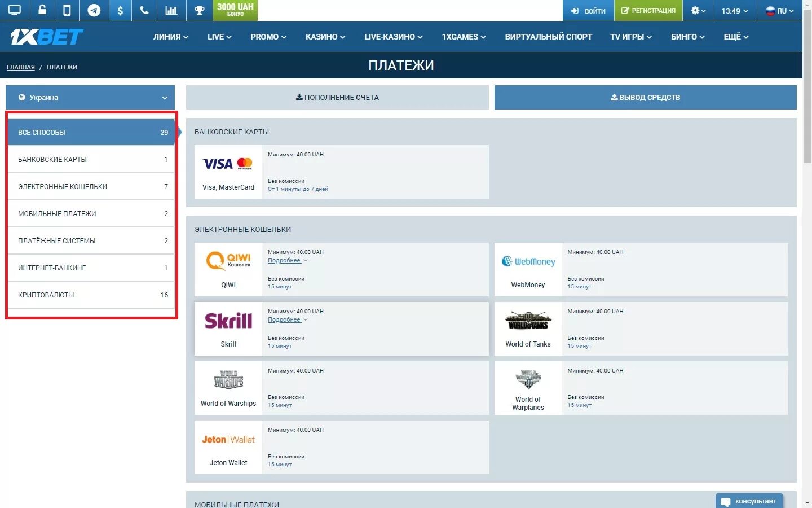Viewport: 812px width, 508px height.
Task: Open the 13:49 time zone dropdown
Action: (x=735, y=10)
